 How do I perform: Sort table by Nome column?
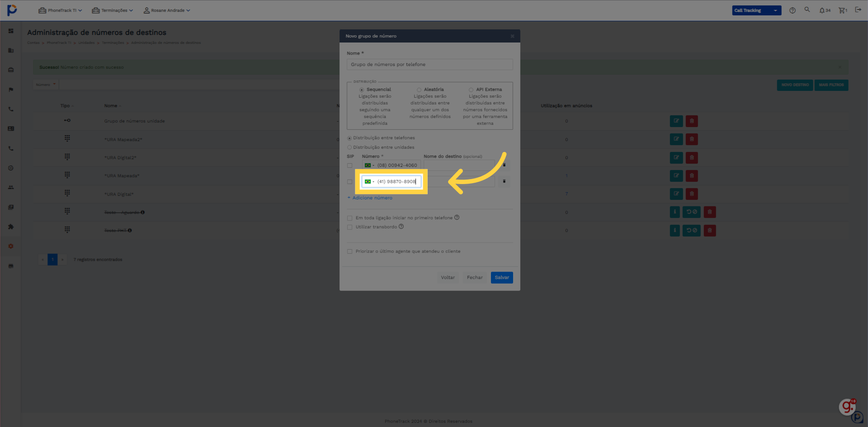(113, 106)
